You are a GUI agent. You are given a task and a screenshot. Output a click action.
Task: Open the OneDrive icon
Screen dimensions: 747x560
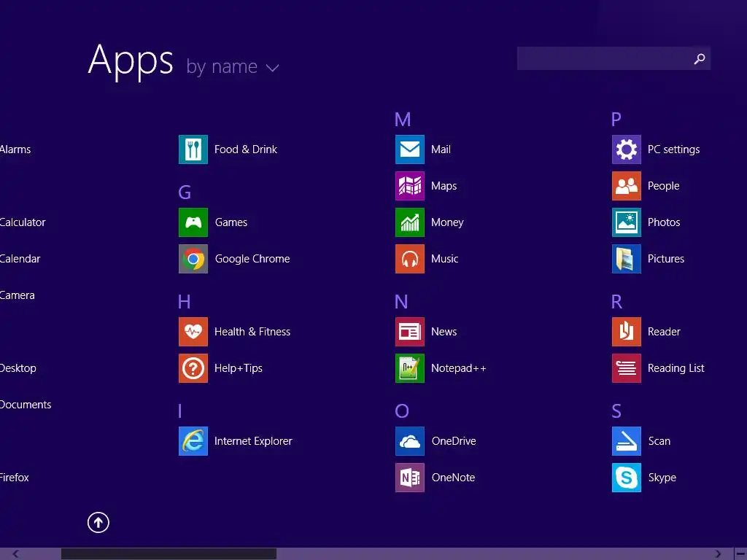[x=410, y=441]
